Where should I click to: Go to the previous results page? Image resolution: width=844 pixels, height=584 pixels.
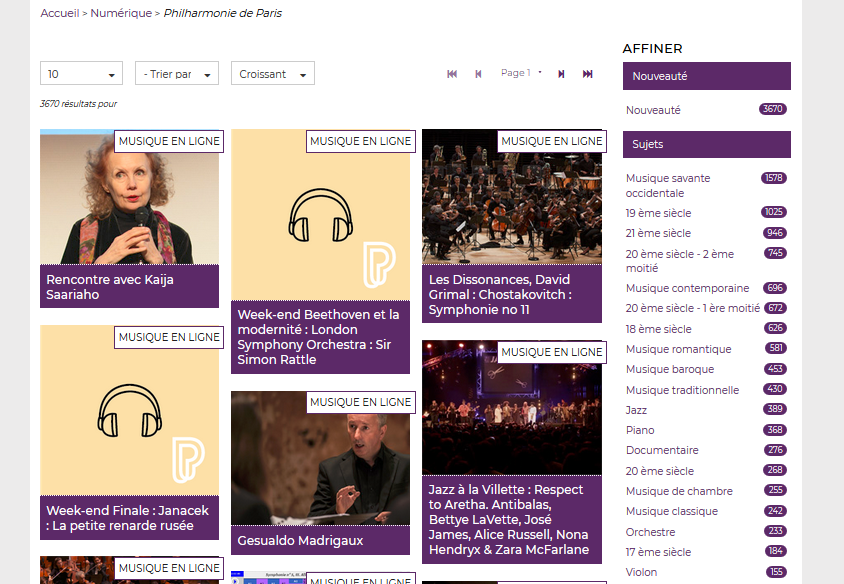click(478, 74)
